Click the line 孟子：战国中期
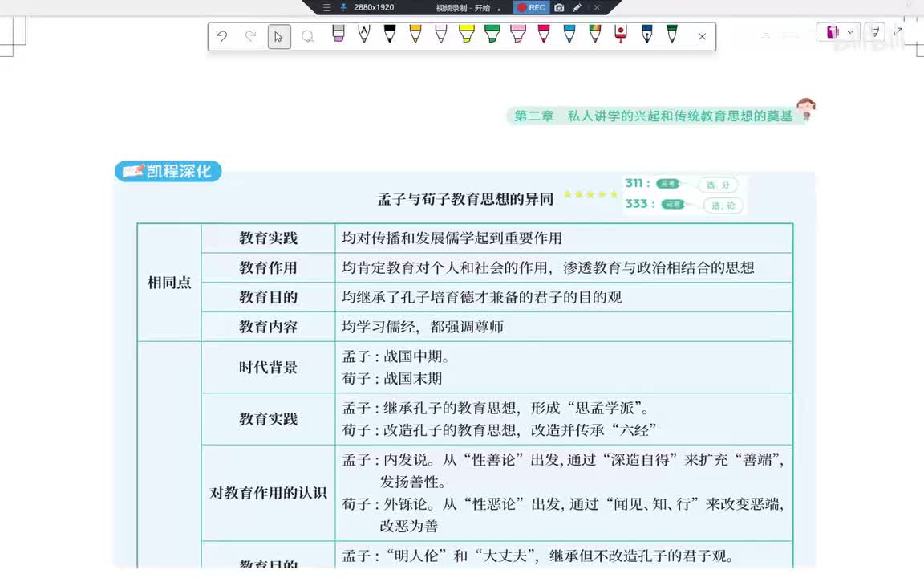Viewport: 924px width, 578px height. pos(396,356)
